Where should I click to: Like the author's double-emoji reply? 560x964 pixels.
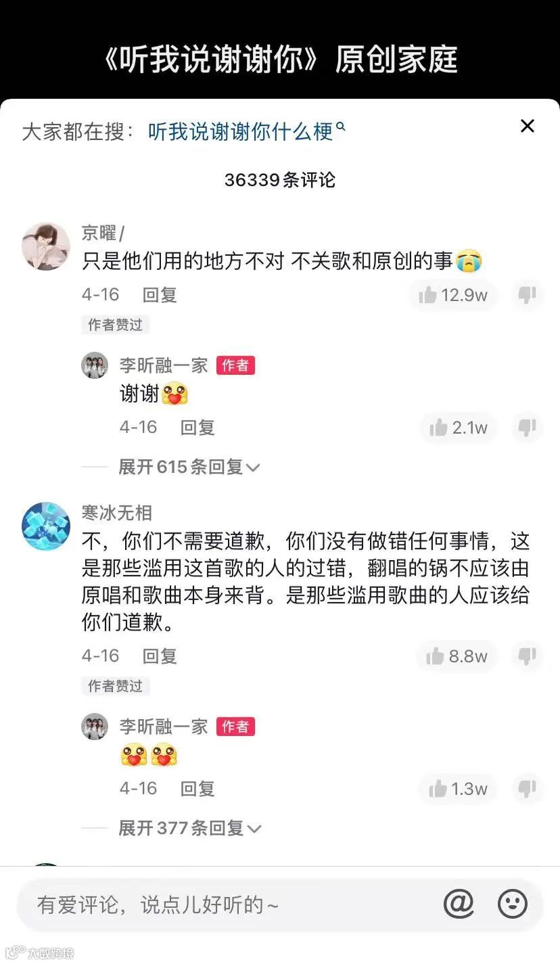459,789
